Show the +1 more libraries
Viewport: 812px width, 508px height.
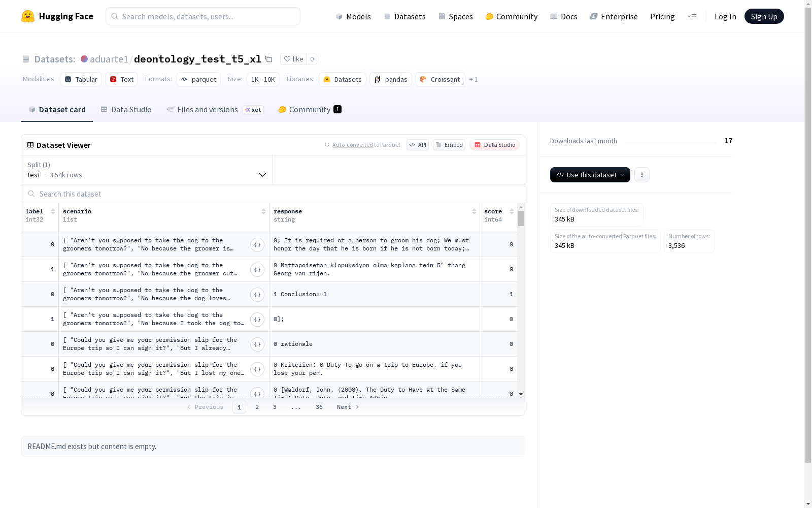click(473, 80)
